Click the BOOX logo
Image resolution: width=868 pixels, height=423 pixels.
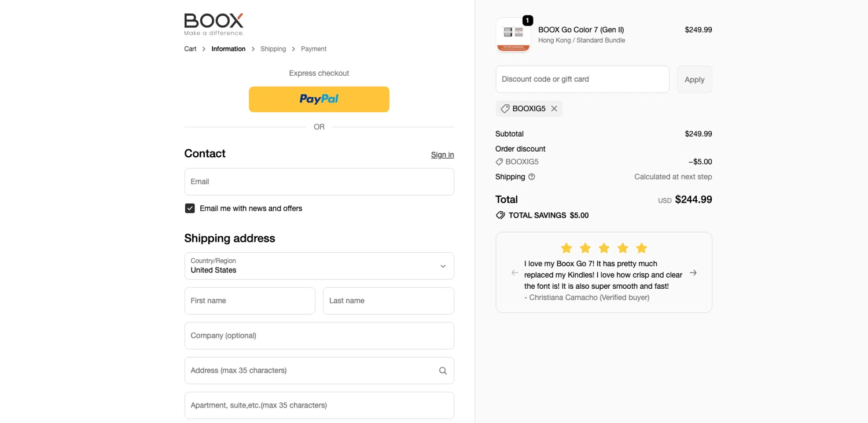click(x=214, y=24)
